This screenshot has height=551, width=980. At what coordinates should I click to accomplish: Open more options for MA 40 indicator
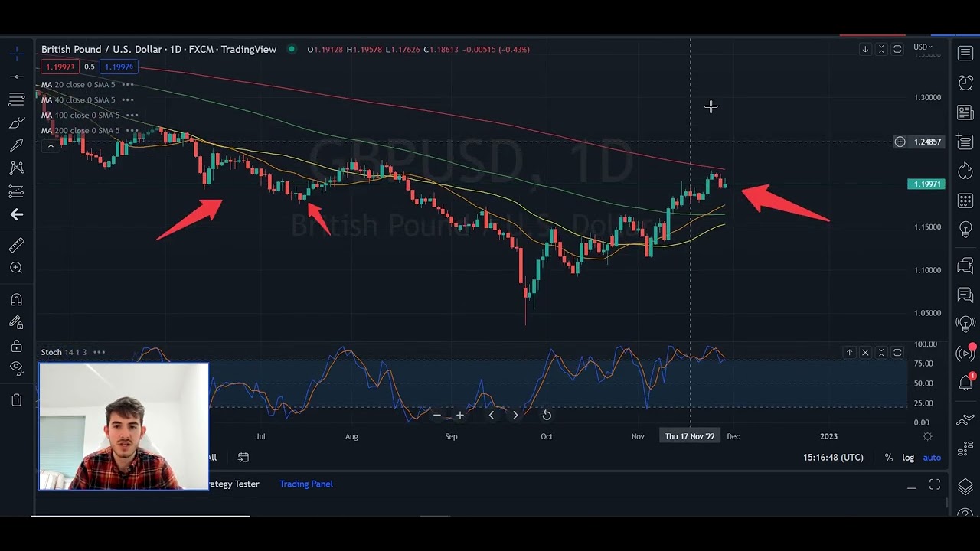(128, 99)
